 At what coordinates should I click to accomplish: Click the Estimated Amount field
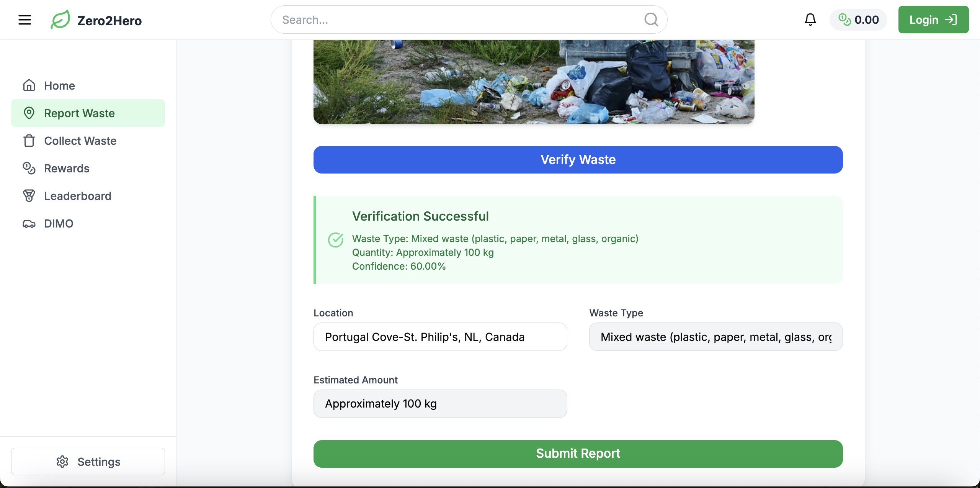440,404
